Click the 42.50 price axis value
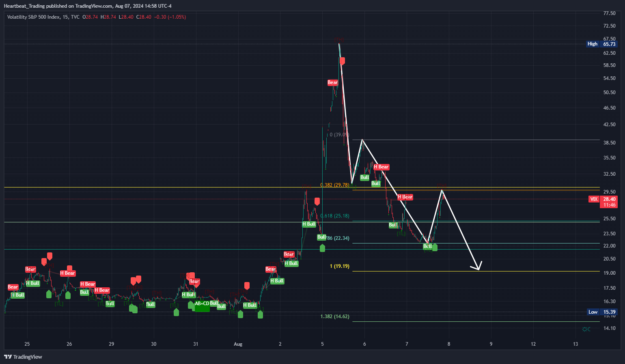 (x=609, y=124)
